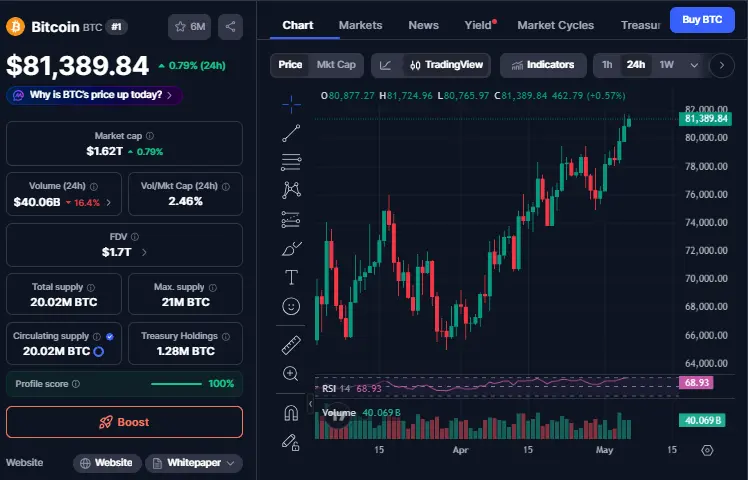Screen dimensions: 748x480
Task: Select the zoom in tool
Action: pyautogui.click(x=291, y=374)
